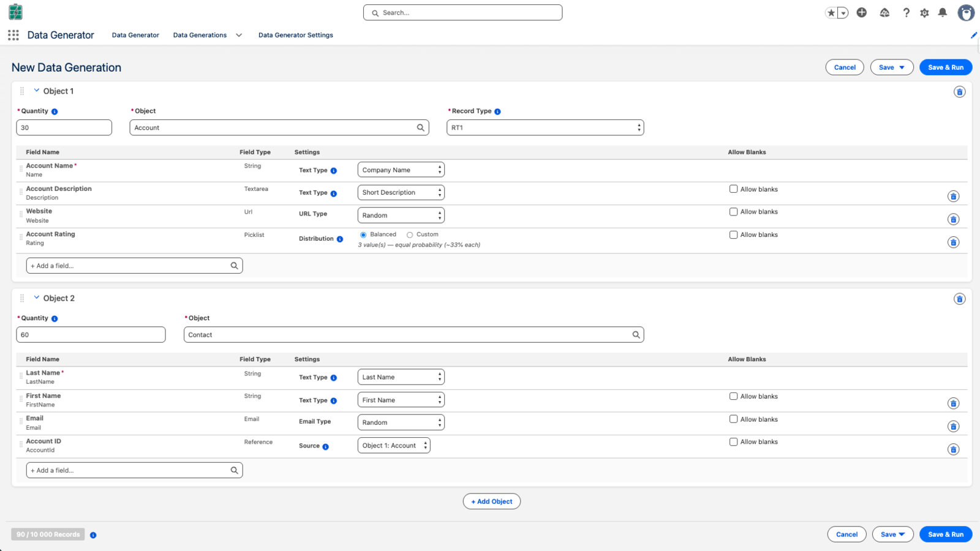Remove the Account Description field row
Viewport: 980px width, 551px height.
953,197
